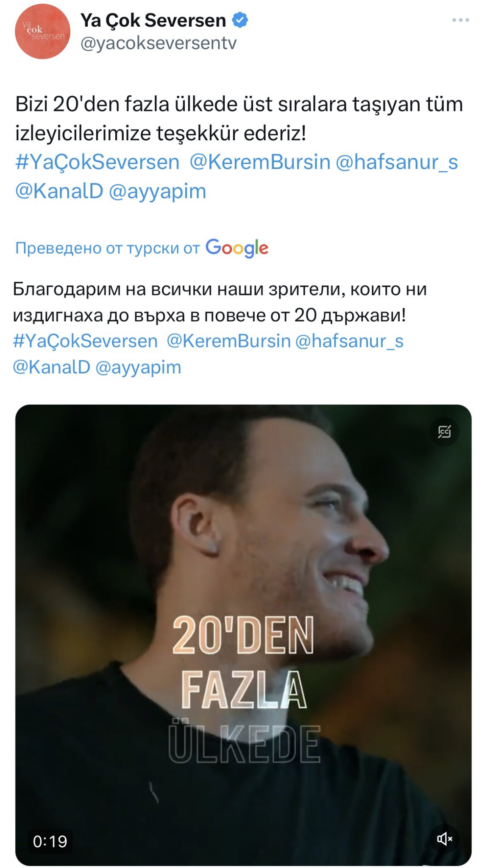Open the three-dot more options menu
Screen dimensions: 487x868
(460, 20)
